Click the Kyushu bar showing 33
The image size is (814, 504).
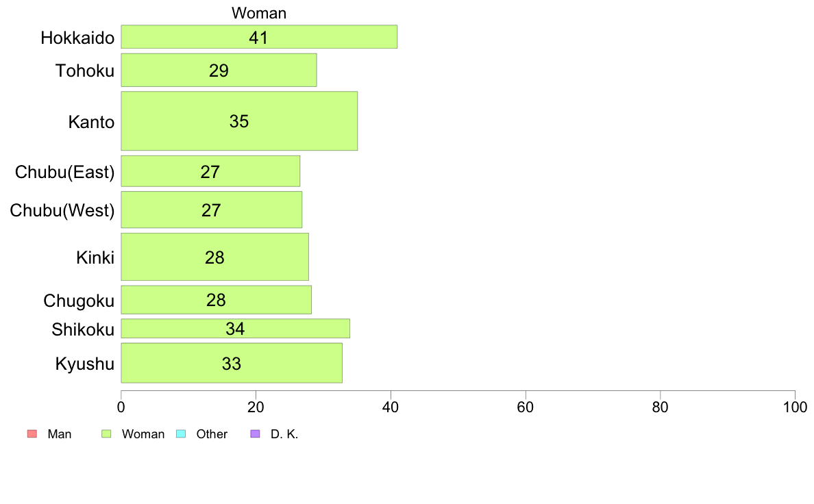pyautogui.click(x=232, y=364)
